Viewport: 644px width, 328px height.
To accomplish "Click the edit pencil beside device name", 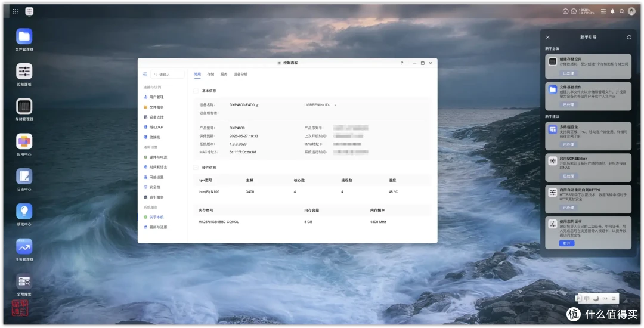I will 257,105.
